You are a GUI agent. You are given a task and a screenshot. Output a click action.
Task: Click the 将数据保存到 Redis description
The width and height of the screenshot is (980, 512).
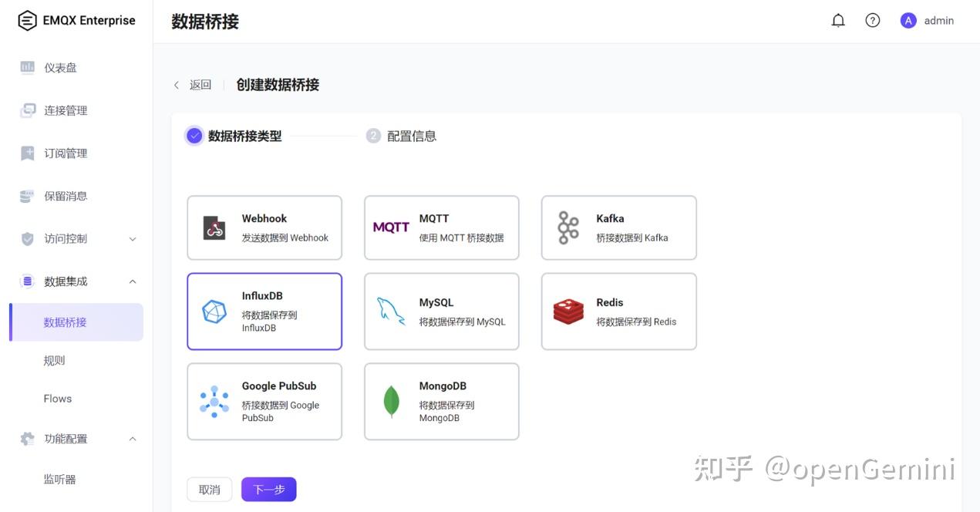pyautogui.click(x=636, y=322)
